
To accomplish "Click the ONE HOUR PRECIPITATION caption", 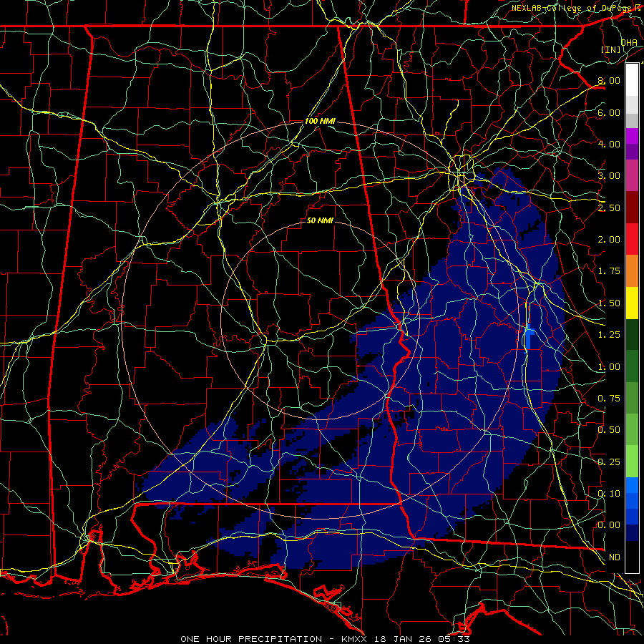I will [251, 639].
